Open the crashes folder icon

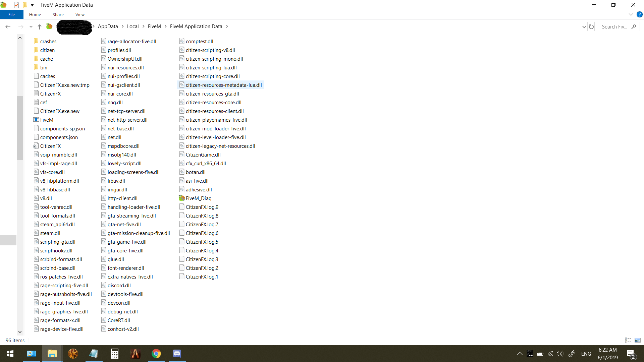pyautogui.click(x=36, y=41)
